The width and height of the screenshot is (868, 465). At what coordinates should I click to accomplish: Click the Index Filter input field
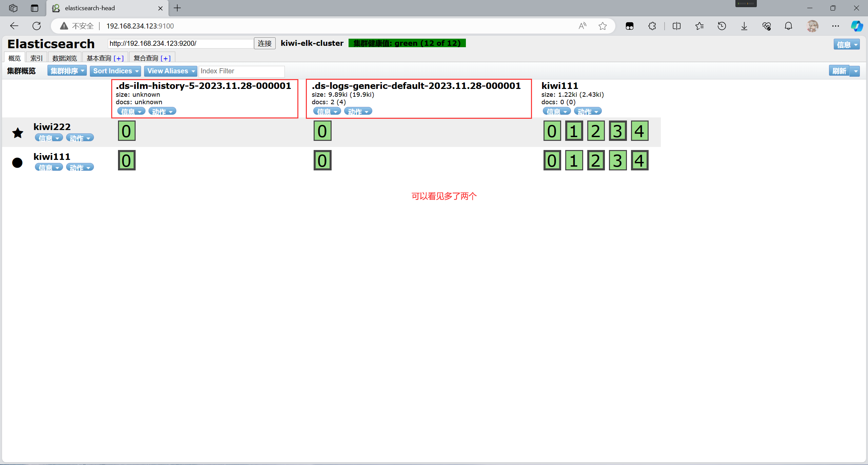coord(241,71)
